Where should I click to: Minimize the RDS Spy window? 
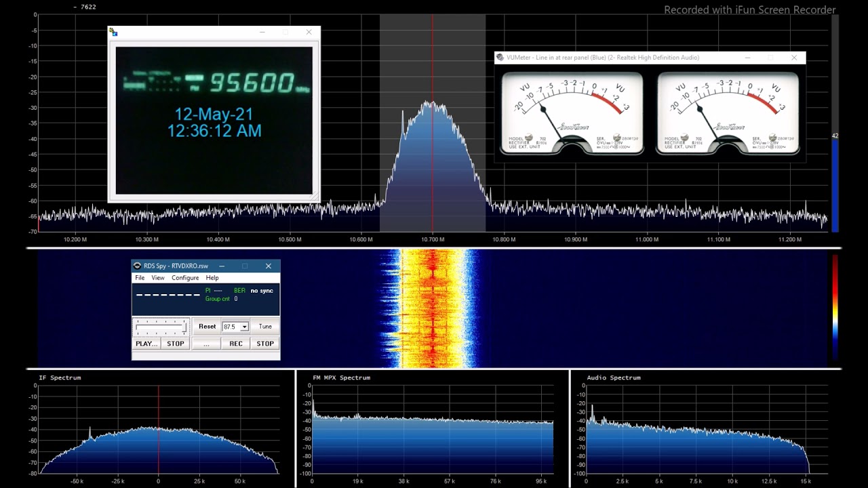[222, 266]
